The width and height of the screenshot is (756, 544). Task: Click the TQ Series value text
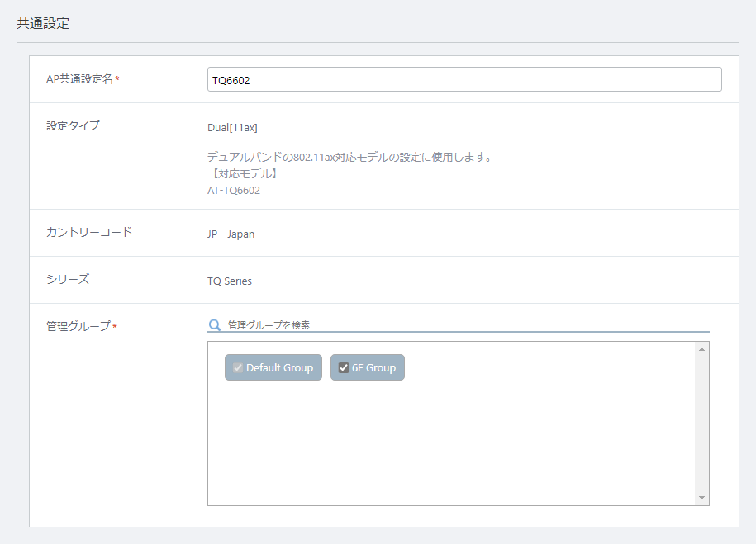coord(230,281)
